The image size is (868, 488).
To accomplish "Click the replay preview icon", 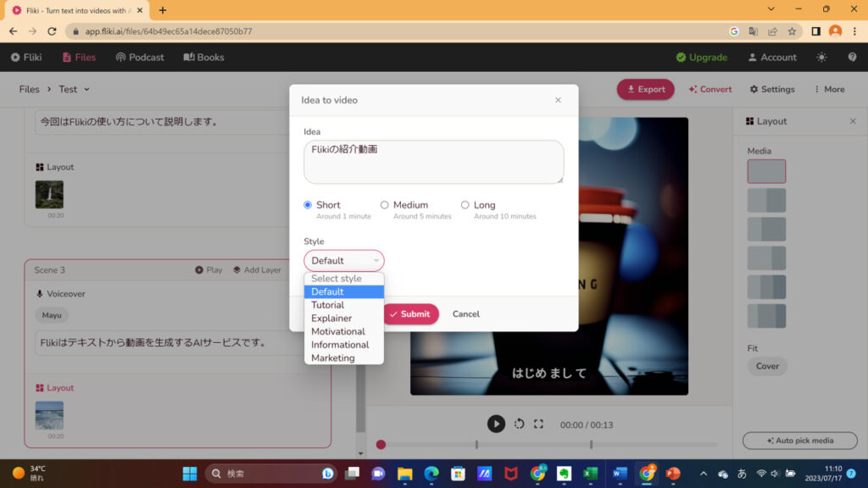I will 519,424.
